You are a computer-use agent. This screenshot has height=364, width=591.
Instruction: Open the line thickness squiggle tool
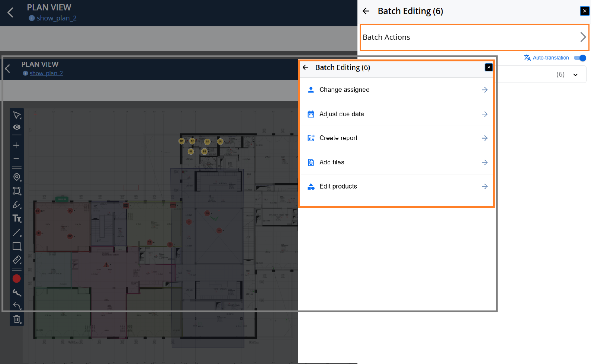coord(17,293)
